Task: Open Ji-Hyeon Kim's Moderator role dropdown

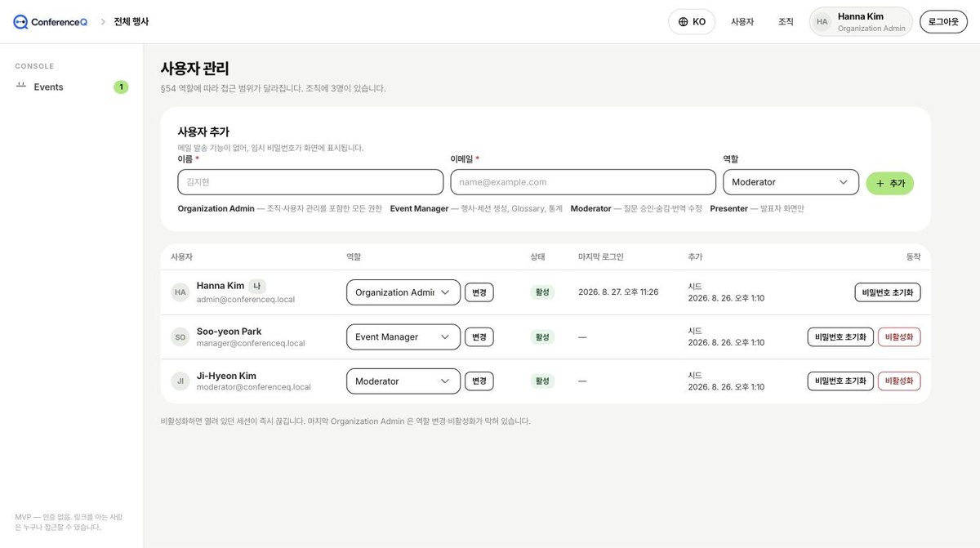Action: tap(403, 381)
